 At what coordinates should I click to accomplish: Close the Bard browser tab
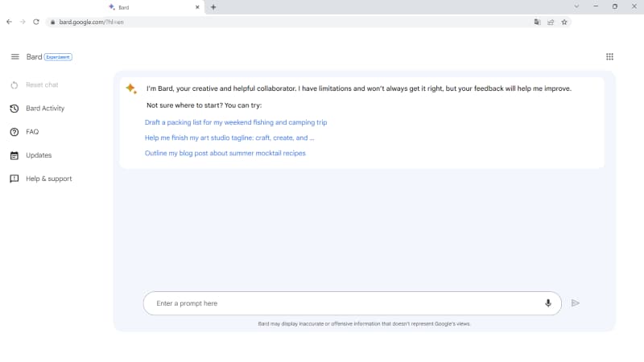[x=197, y=7]
